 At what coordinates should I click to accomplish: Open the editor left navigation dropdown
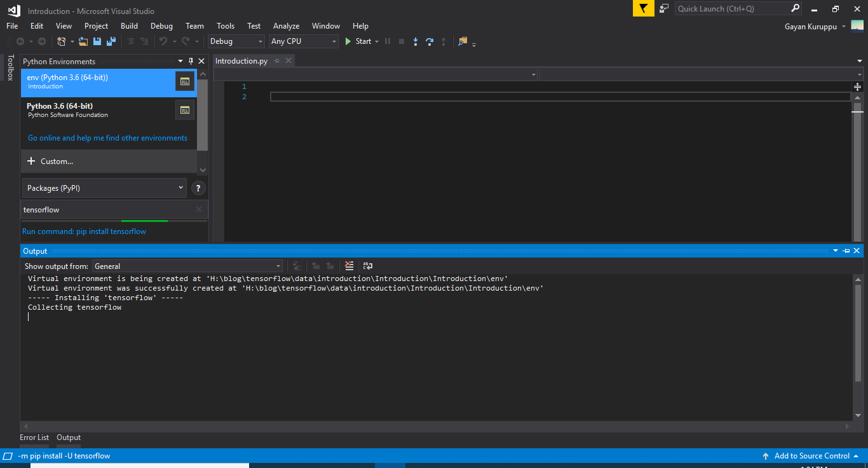[534, 74]
